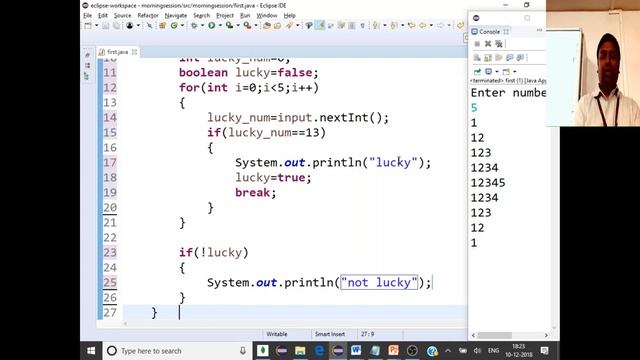Open the Source menu
This screenshot has width=640, height=360.
pos(122,16)
